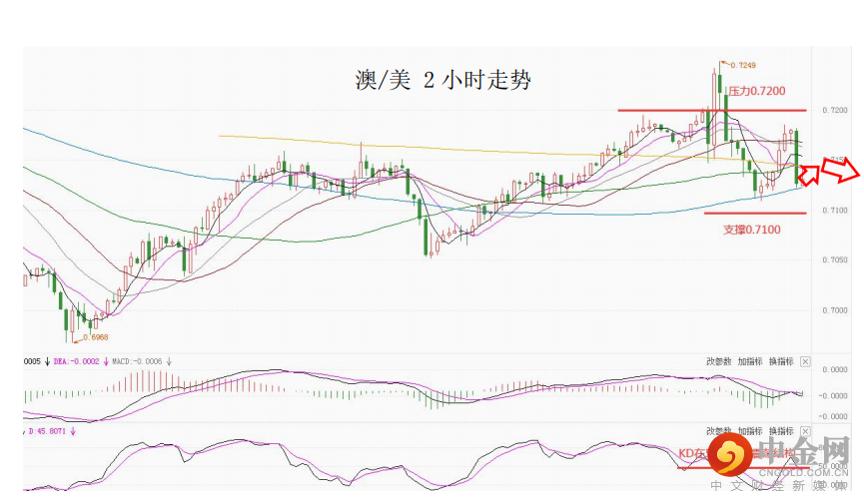Click 加指标 in the KD panel
864x504 pixels.
750,431
